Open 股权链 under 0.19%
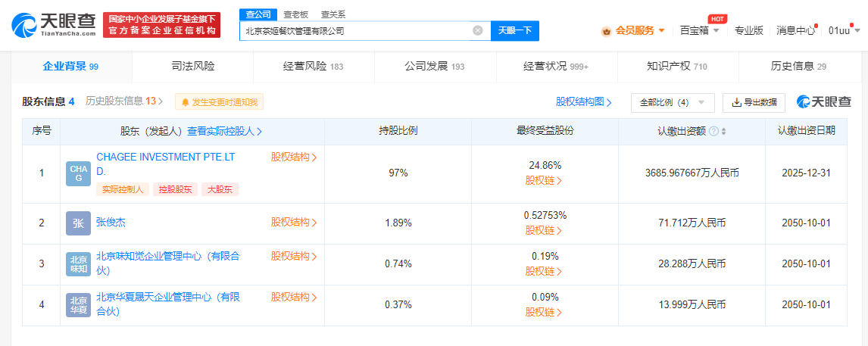 coord(544,271)
